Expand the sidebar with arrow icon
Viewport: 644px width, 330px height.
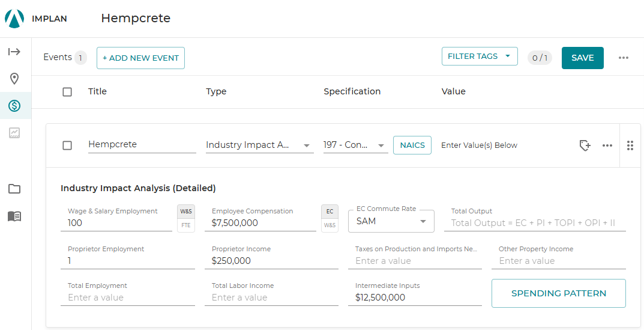[x=14, y=52]
